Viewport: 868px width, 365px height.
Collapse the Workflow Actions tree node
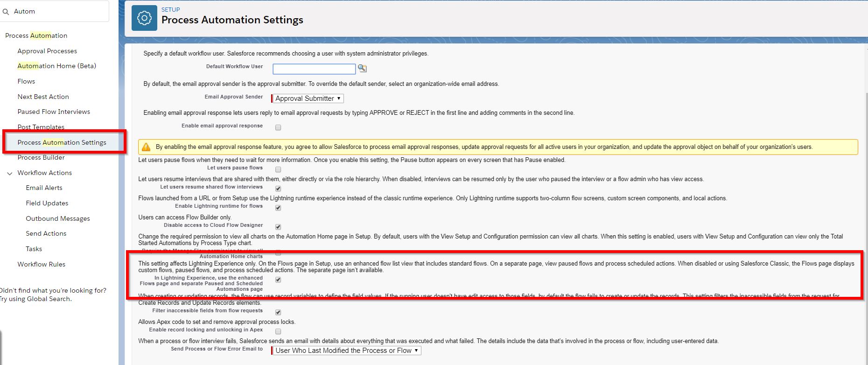[10, 173]
